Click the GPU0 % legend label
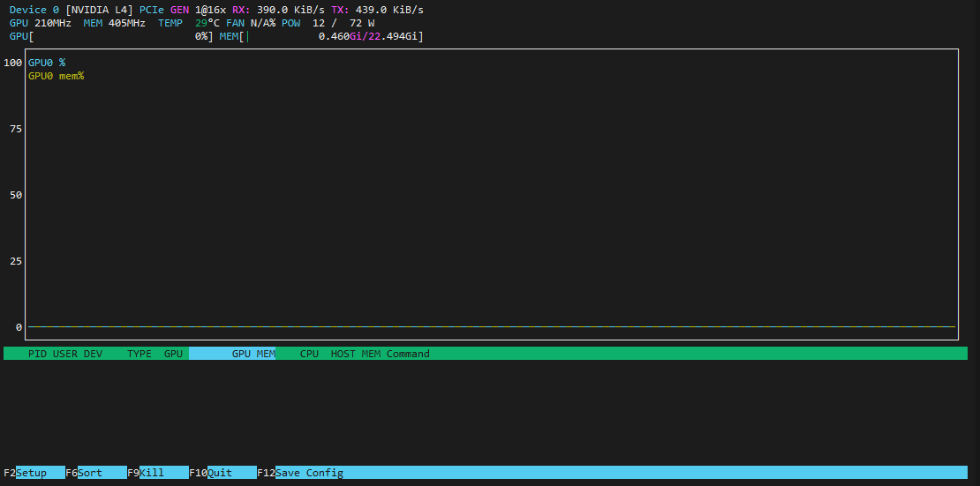This screenshot has width=980, height=486. (47, 63)
